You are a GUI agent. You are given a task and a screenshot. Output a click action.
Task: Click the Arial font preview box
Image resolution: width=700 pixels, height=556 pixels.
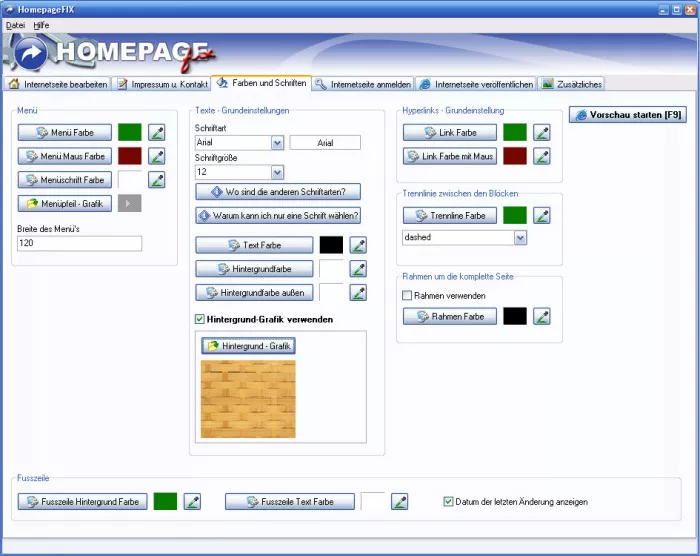tap(325, 143)
